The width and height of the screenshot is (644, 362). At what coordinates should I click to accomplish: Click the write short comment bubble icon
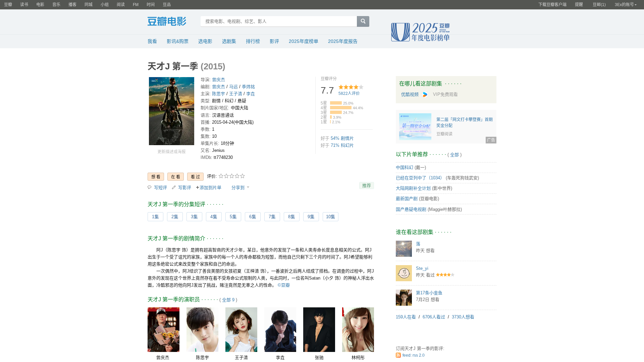coord(150,187)
